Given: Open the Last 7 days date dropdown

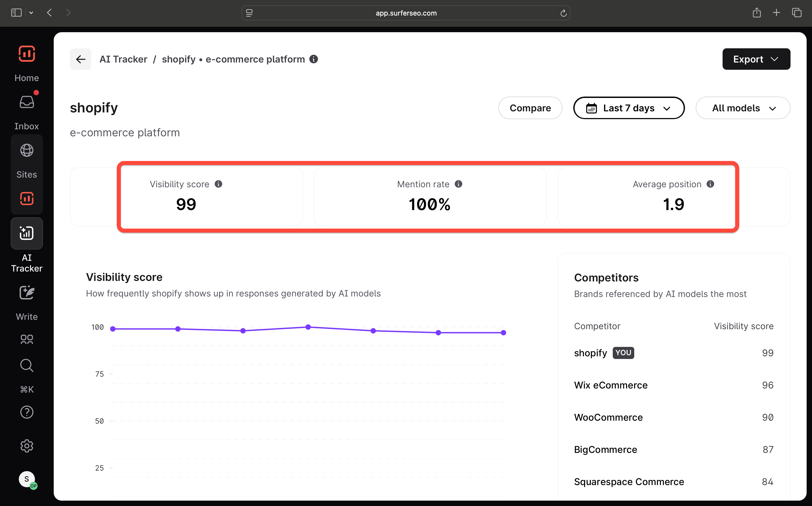Looking at the screenshot, I should (x=629, y=108).
